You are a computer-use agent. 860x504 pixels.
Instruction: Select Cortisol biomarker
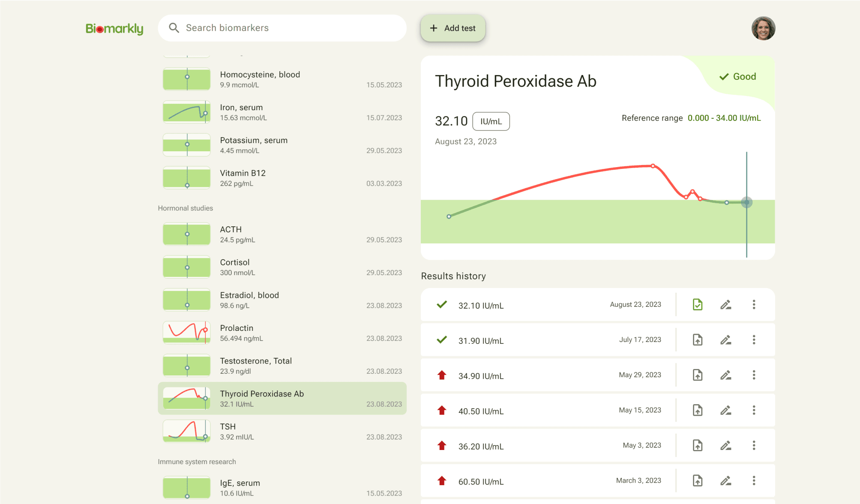pos(282,267)
